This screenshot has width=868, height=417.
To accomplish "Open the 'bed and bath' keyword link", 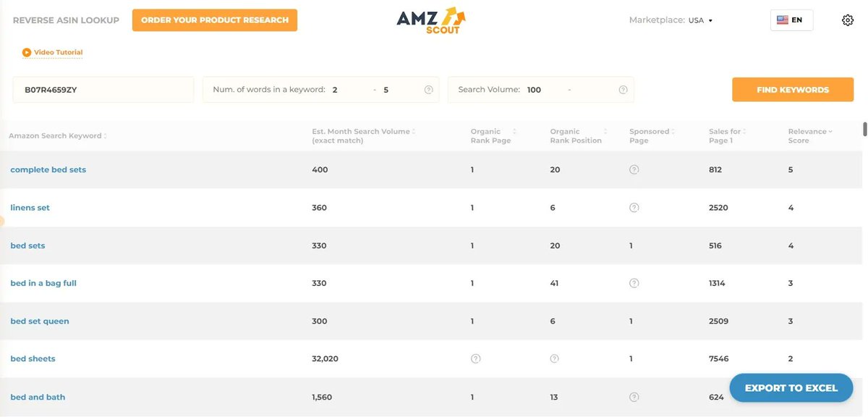I will [x=38, y=397].
